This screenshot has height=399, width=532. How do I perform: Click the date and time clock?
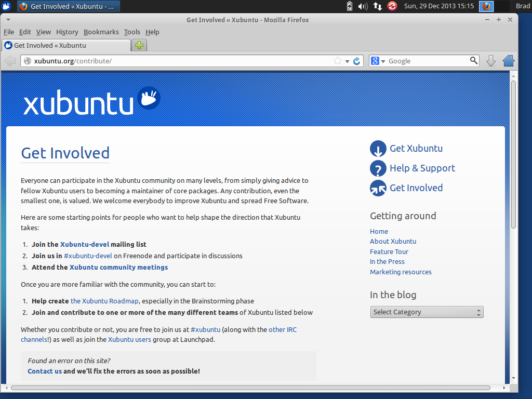(x=439, y=6)
